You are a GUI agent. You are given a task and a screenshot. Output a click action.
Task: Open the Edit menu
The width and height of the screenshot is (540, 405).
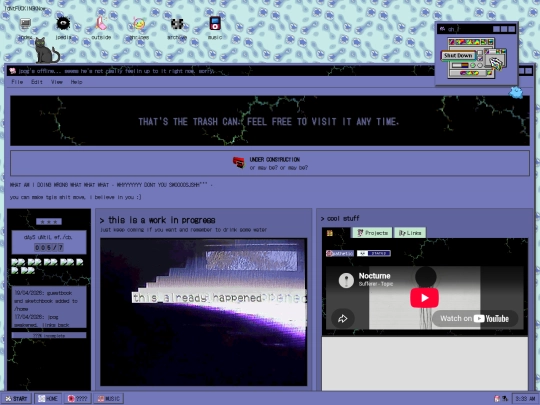click(x=37, y=82)
